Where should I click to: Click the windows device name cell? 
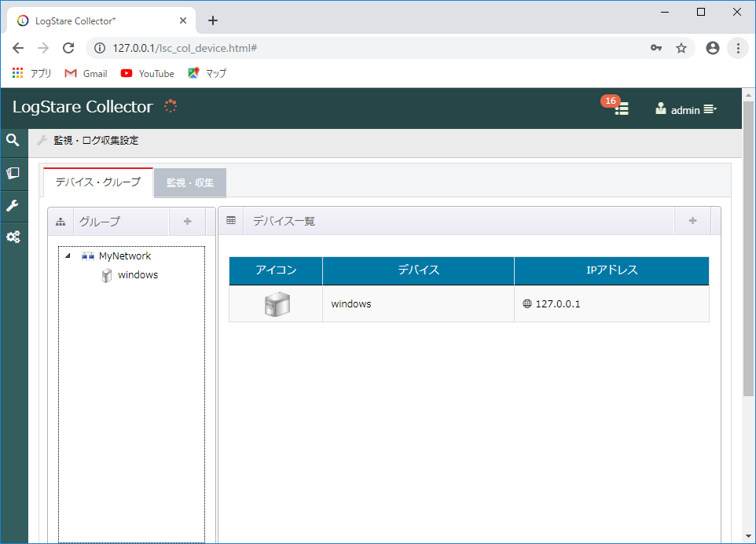pos(419,303)
